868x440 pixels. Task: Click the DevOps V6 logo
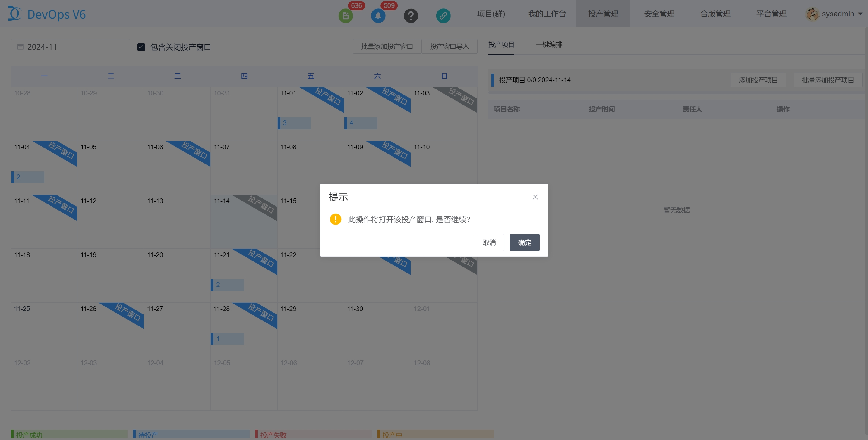47,14
